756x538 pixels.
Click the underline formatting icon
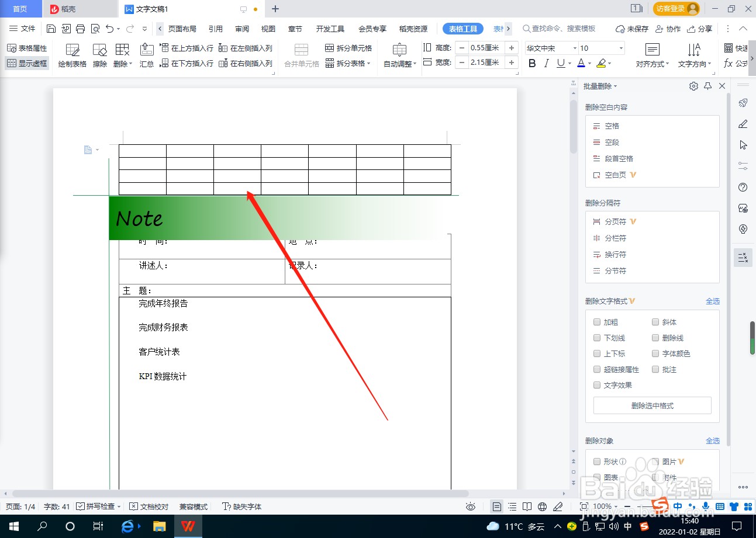point(561,63)
